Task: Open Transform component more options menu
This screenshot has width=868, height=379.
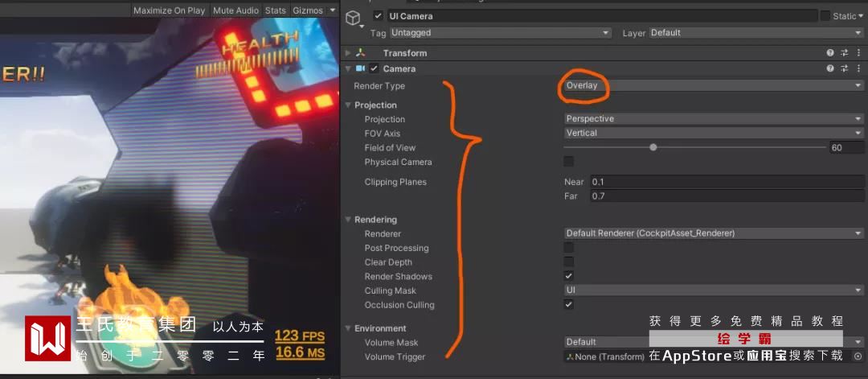Action: click(x=858, y=53)
